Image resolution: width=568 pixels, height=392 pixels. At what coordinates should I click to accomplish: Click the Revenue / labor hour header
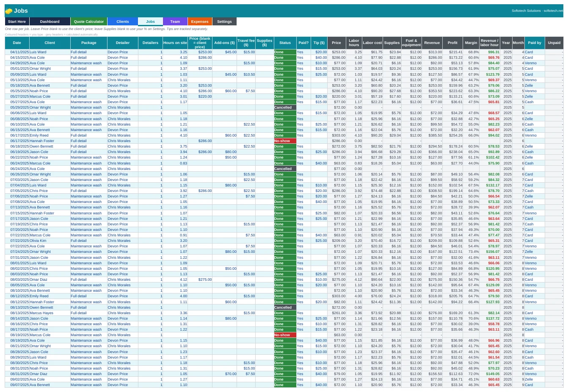click(489, 43)
